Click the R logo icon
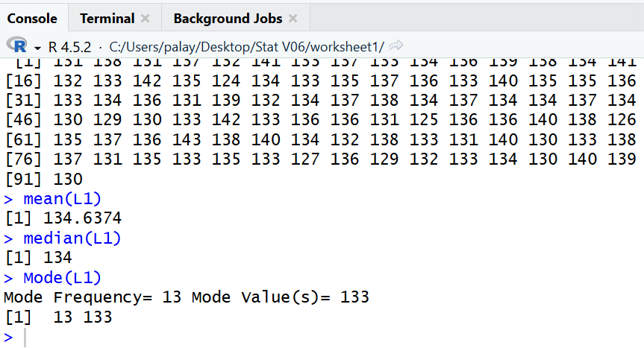This screenshot has width=644, height=348. pyautogui.click(x=16, y=45)
